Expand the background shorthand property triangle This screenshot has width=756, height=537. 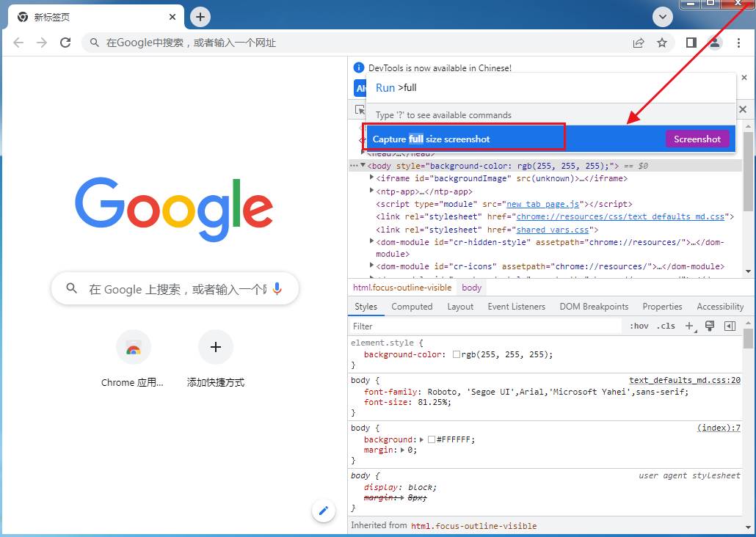click(422, 439)
